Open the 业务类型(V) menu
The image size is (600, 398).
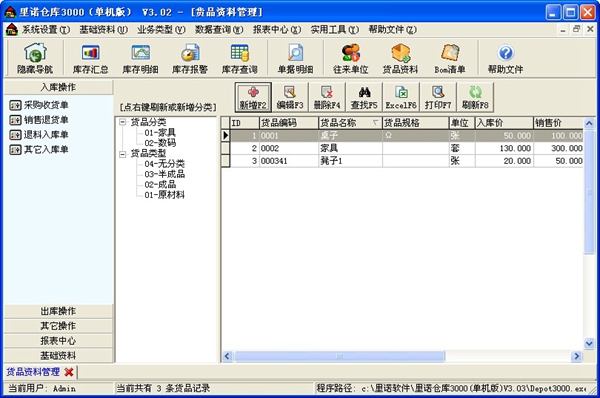pos(161,29)
